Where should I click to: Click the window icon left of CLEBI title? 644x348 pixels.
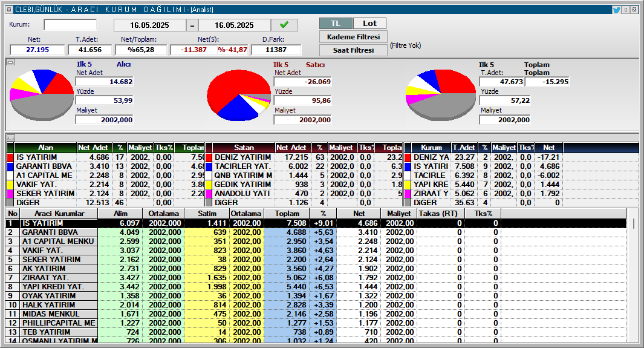(x=9, y=9)
